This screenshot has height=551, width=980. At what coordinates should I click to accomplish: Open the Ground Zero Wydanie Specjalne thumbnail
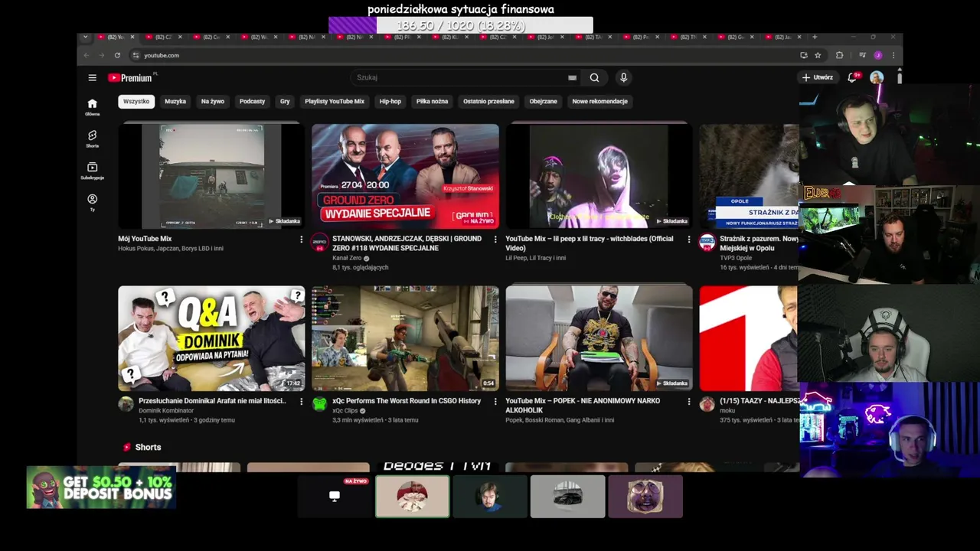[405, 176]
